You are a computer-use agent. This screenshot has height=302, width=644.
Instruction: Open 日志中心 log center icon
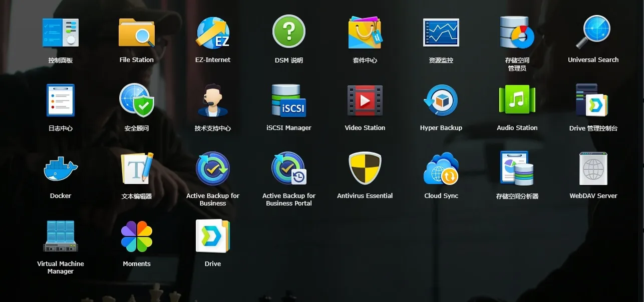click(61, 100)
